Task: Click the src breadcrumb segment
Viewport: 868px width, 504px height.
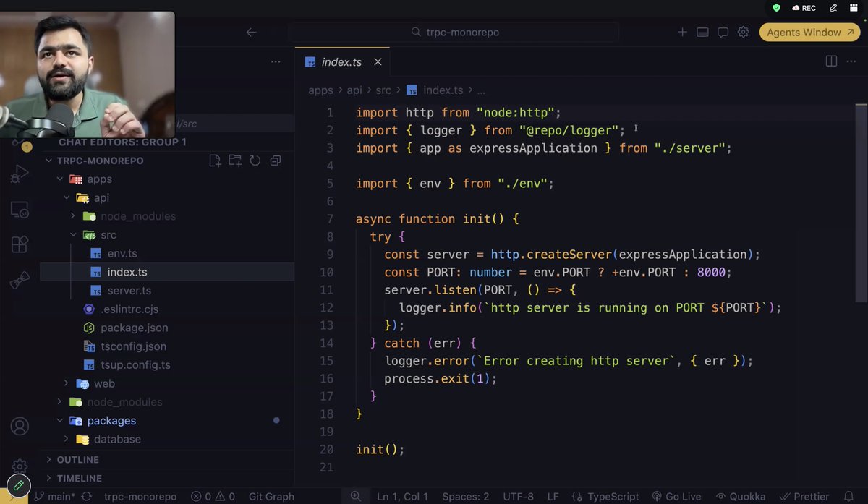Action: (383, 90)
